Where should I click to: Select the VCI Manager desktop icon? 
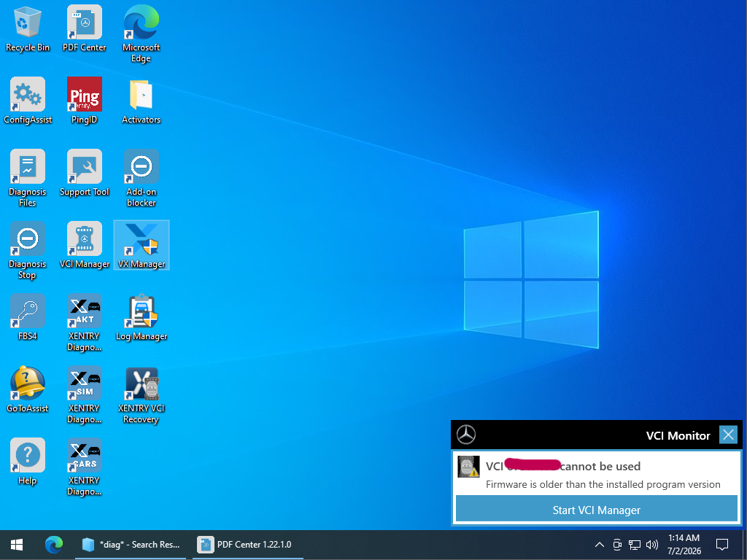85,246
